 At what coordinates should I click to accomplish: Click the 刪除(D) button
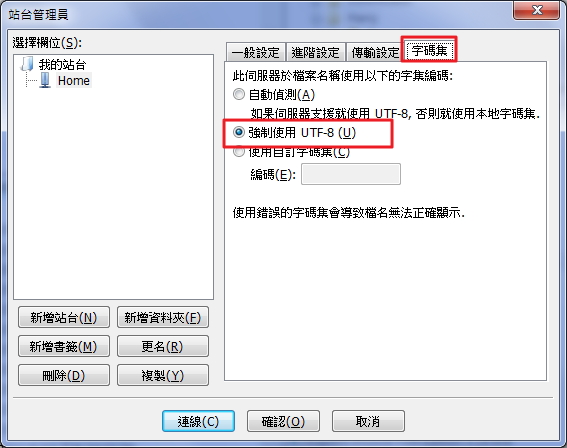64,375
